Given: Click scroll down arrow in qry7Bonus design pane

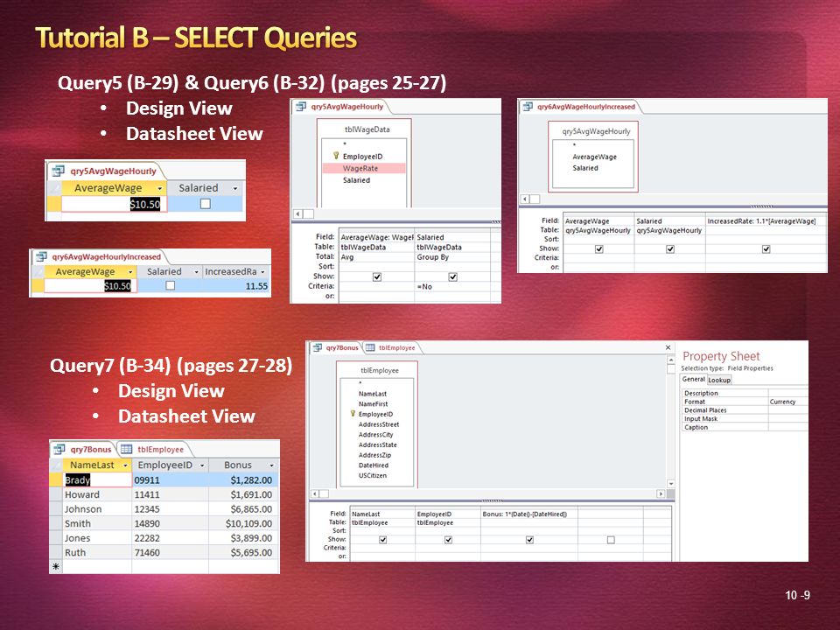Looking at the screenshot, I should point(671,483).
